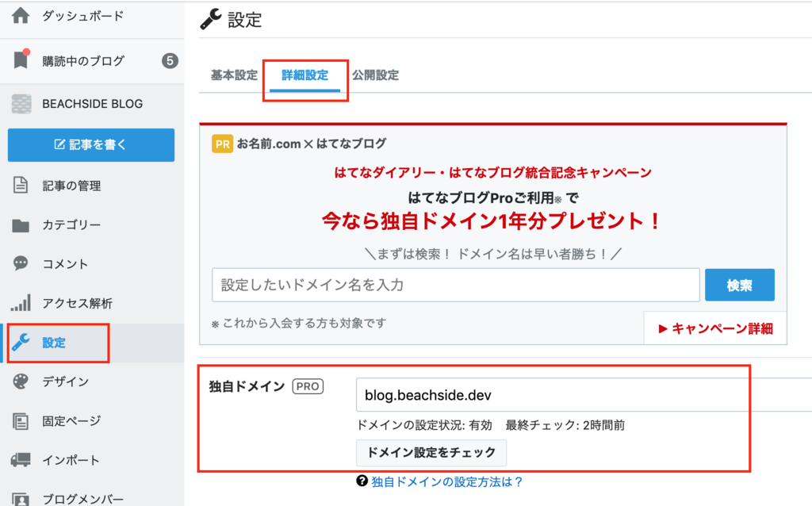
Task: Click the yellow PR badge in the banner
Action: [x=222, y=144]
